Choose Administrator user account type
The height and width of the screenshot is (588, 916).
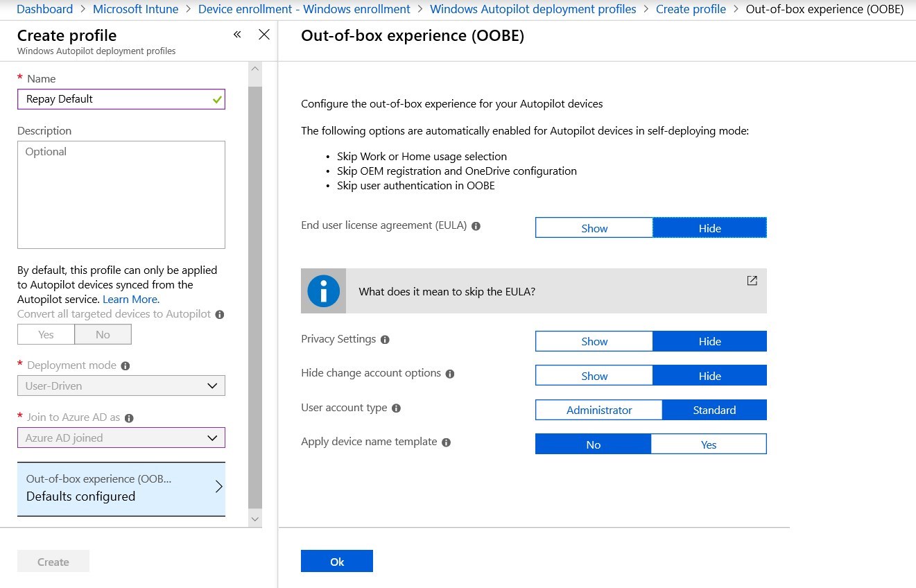[599, 410]
